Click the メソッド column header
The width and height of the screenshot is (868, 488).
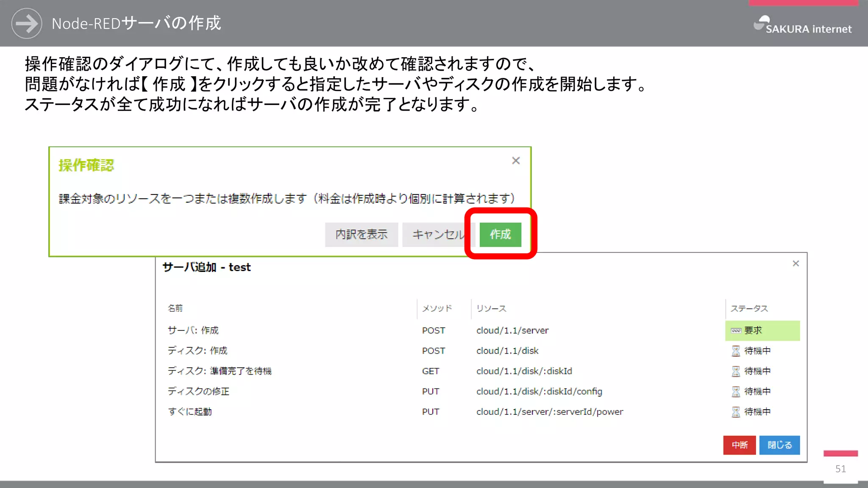click(x=437, y=308)
